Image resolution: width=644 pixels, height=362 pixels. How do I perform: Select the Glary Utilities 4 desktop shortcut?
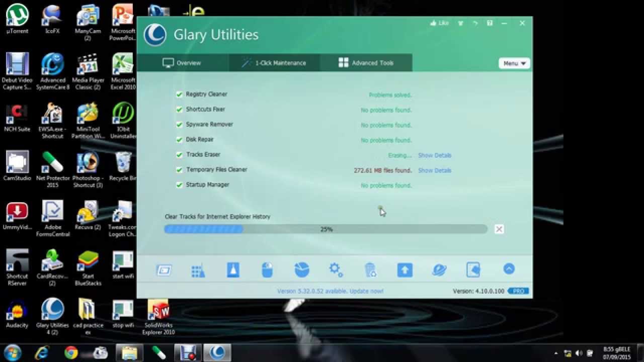point(53,317)
